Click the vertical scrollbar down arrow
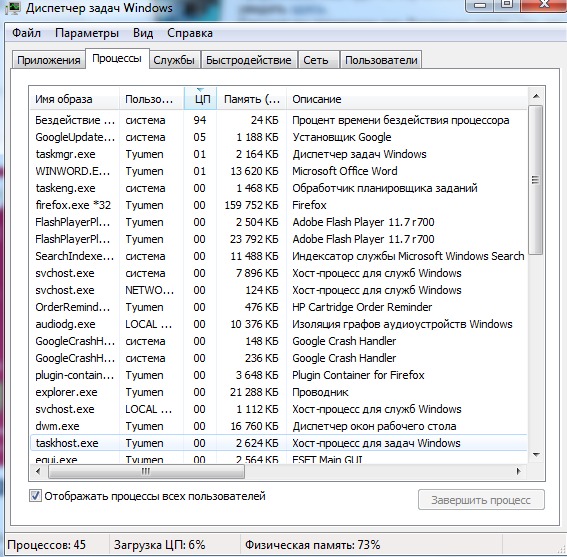Image resolution: width=567 pixels, height=557 pixels. 536,455
